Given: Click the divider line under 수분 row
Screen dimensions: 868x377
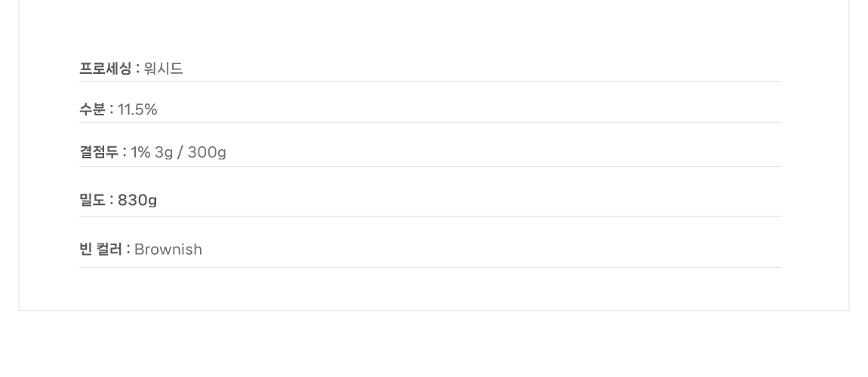Looking at the screenshot, I should click(x=430, y=123).
